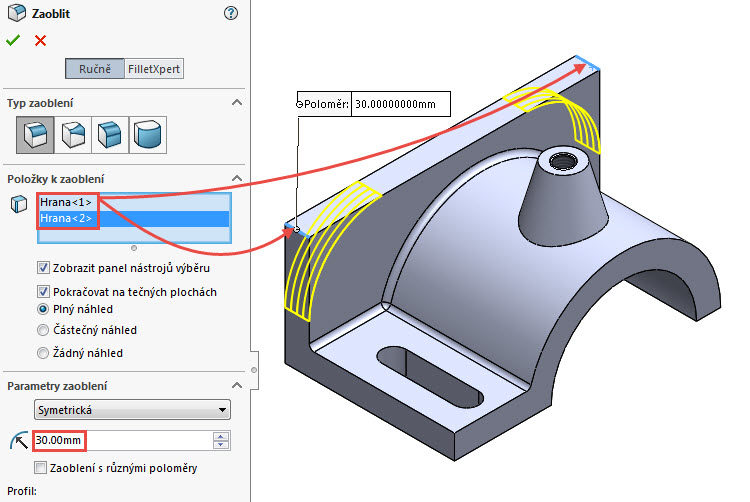This screenshot has width=750, height=502.
Task: Open the Symetrická dropdown
Action: [x=132, y=410]
